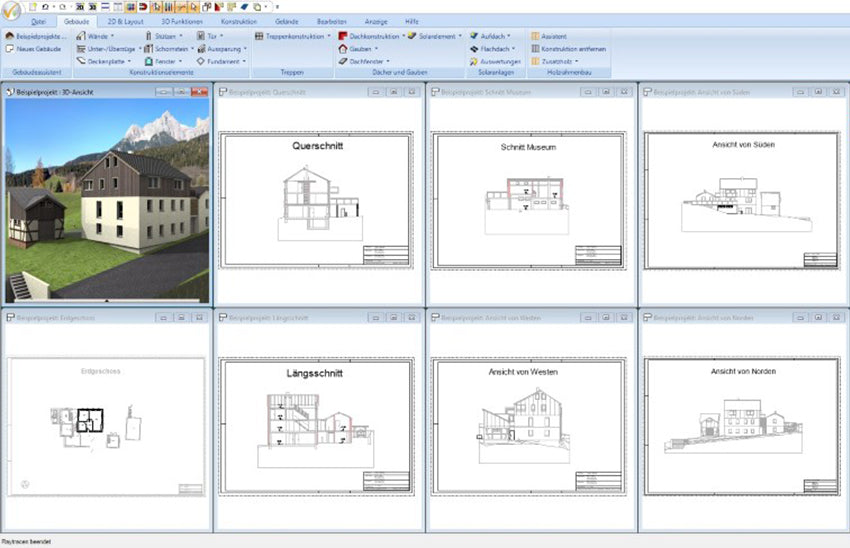
Task: Open the Gelände ribbon tab
Action: tap(287, 20)
